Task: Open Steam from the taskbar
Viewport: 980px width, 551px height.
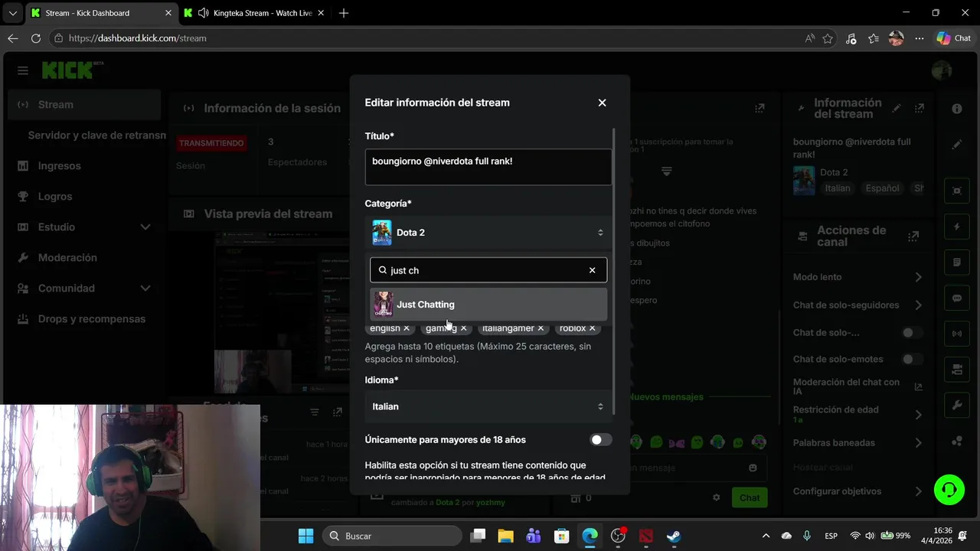Action: click(674, 536)
